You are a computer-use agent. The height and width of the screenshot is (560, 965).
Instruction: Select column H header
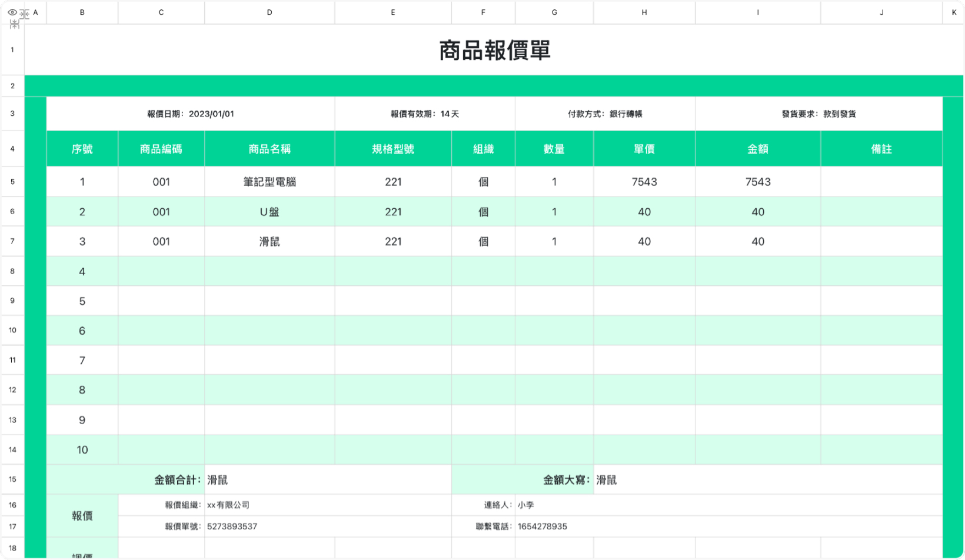click(644, 12)
